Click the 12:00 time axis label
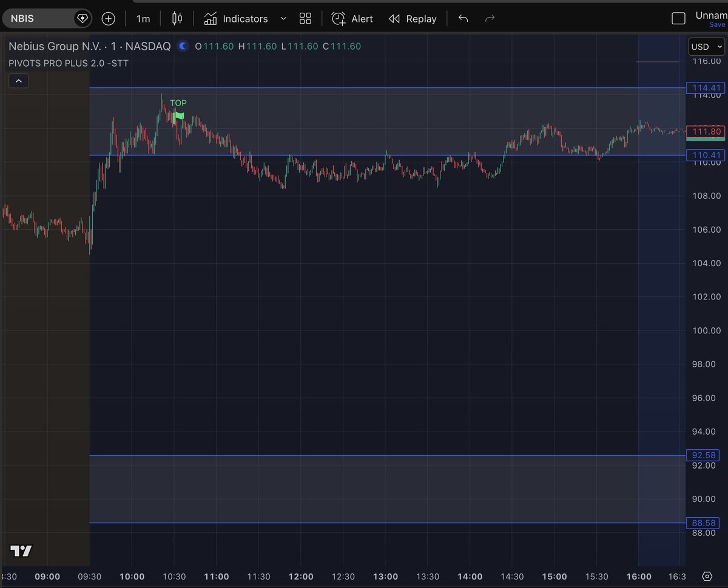Screen dimensions: 728x588 (x=301, y=576)
